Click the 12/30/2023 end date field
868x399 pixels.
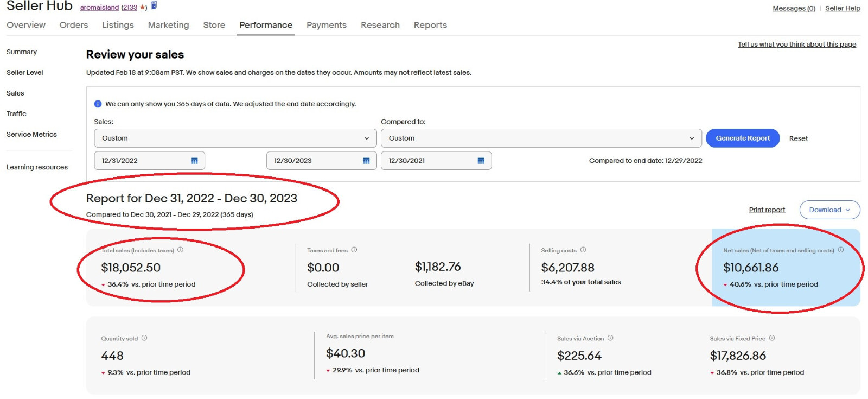click(x=322, y=161)
